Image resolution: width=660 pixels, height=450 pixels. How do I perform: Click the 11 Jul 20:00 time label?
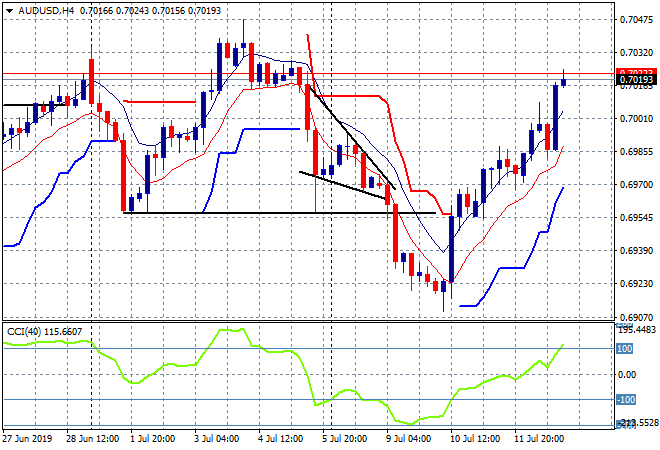(539, 439)
